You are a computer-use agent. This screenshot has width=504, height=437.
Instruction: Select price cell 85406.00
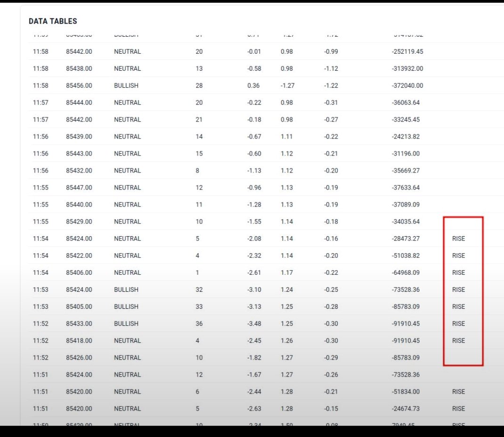coord(79,272)
